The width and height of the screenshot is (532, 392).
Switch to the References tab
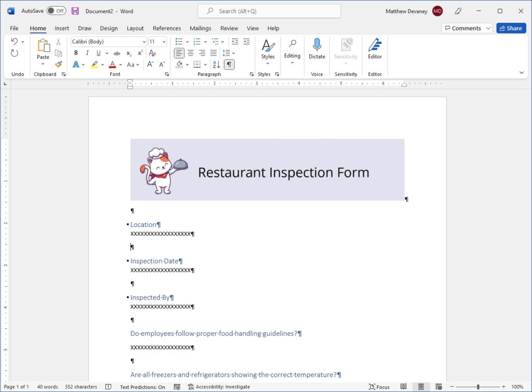point(167,29)
